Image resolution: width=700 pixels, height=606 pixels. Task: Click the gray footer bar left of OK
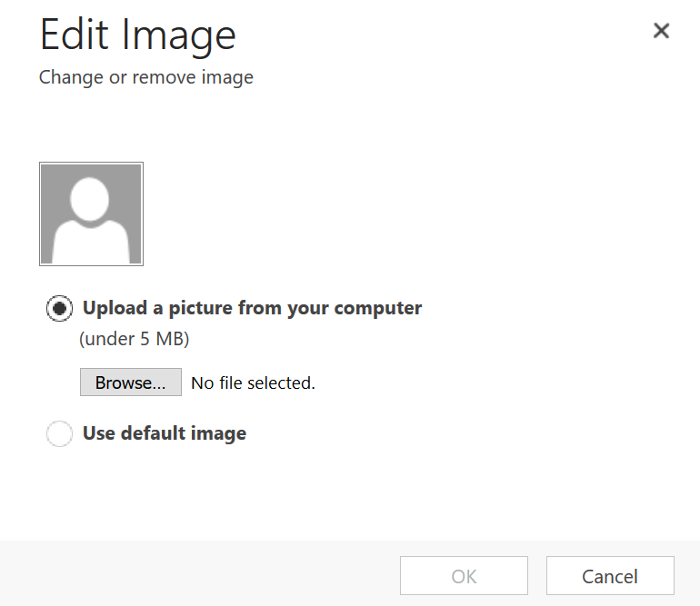point(200,574)
